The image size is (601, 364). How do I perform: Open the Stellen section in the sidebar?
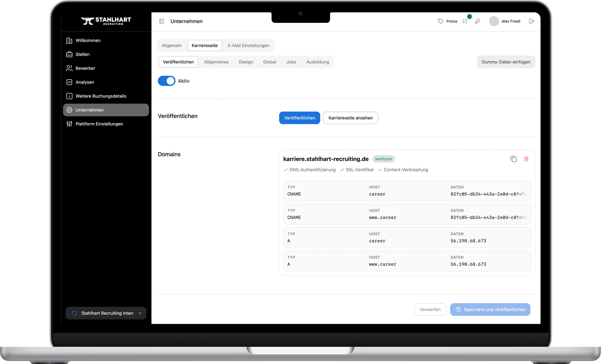pyautogui.click(x=82, y=54)
